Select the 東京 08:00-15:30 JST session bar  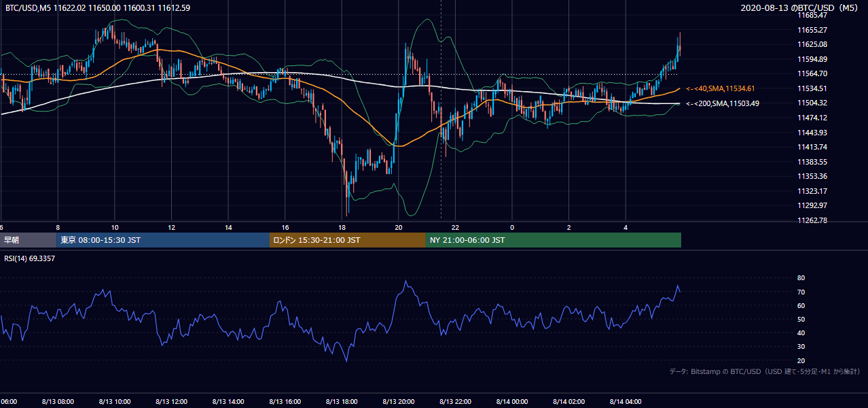[x=163, y=240]
